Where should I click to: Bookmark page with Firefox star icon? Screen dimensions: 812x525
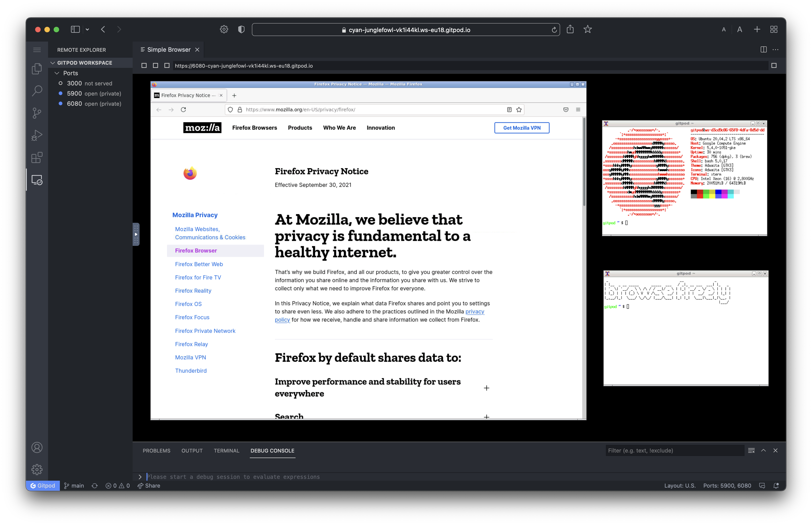point(519,109)
